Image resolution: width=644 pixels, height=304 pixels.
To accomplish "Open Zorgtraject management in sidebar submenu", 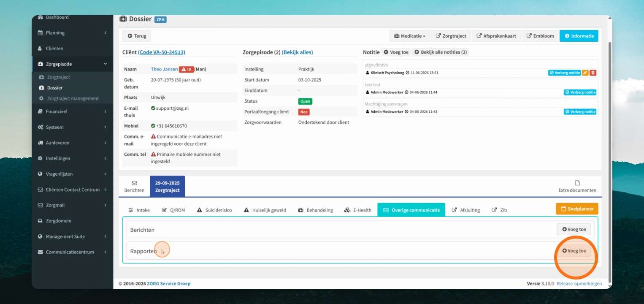I will tap(73, 98).
